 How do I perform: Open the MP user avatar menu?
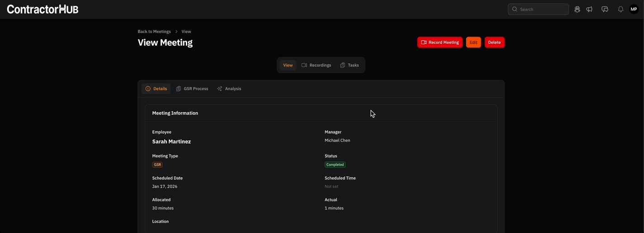pos(634,9)
